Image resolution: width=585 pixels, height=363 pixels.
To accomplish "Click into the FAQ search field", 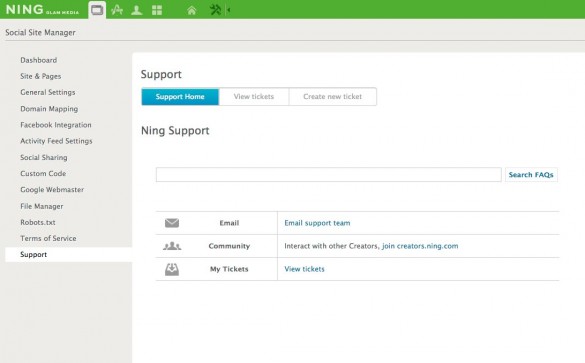I will point(329,175).
